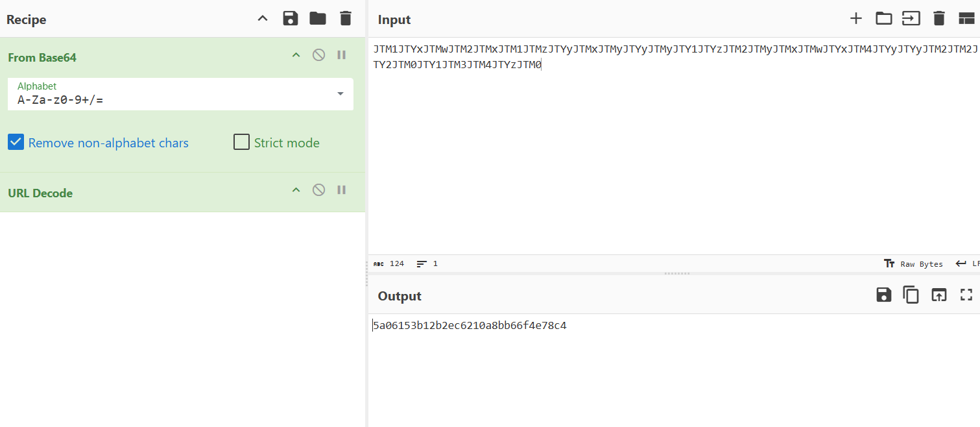Clear the recipe with trash icon
This screenshot has height=427, width=980.
coord(346,19)
